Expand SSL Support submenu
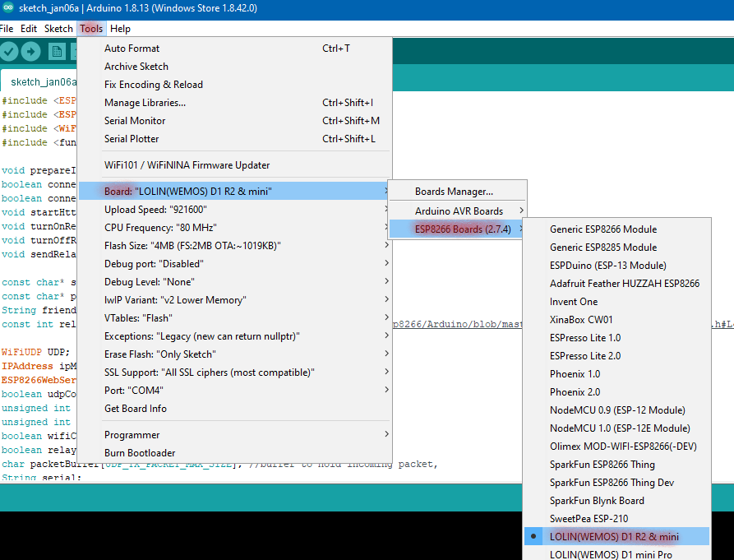This screenshot has width=734, height=560. [x=234, y=373]
